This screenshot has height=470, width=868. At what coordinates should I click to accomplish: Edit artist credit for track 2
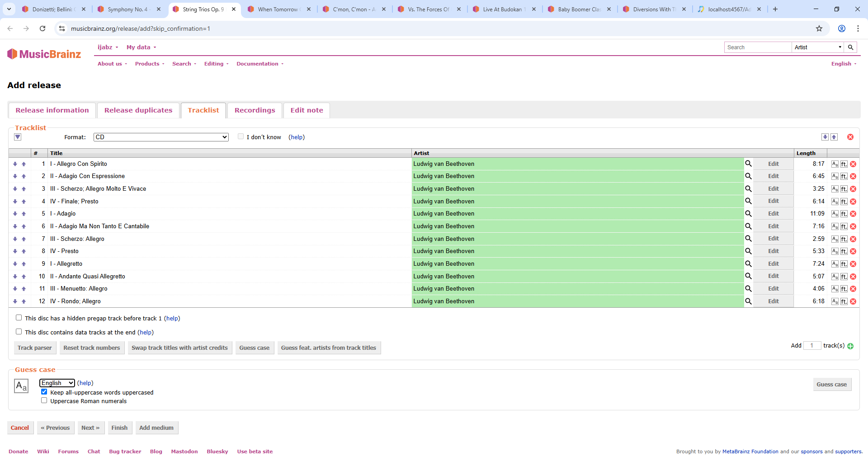[774, 176]
